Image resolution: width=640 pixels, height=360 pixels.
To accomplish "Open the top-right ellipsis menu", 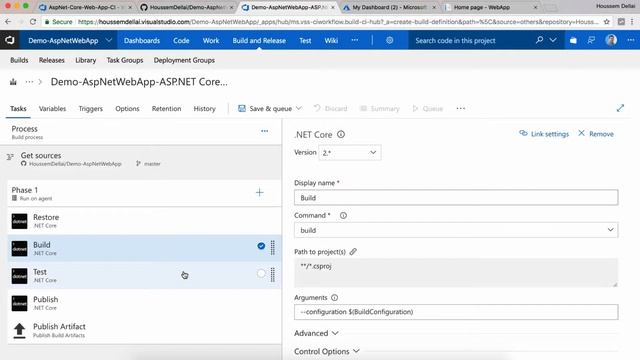I will [x=631, y=40].
